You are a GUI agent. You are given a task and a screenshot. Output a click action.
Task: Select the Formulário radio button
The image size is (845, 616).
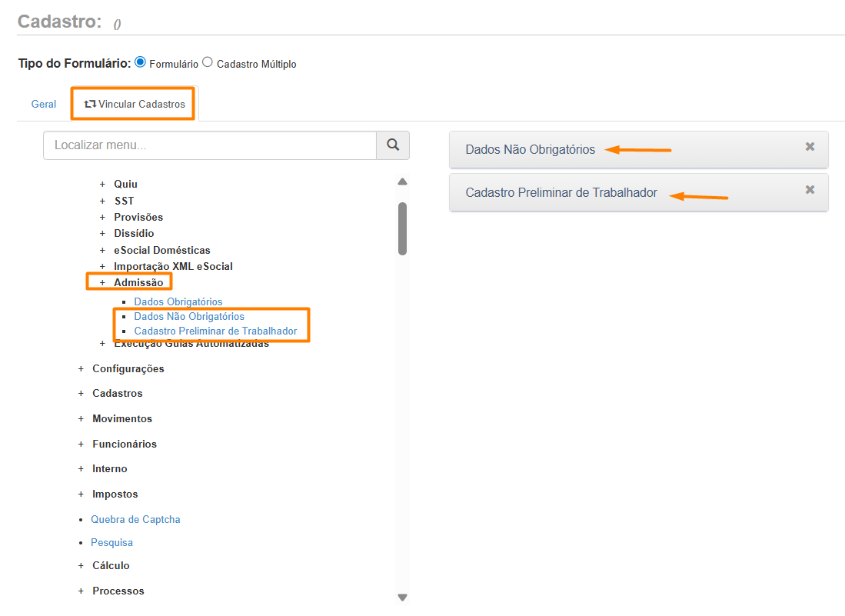140,62
